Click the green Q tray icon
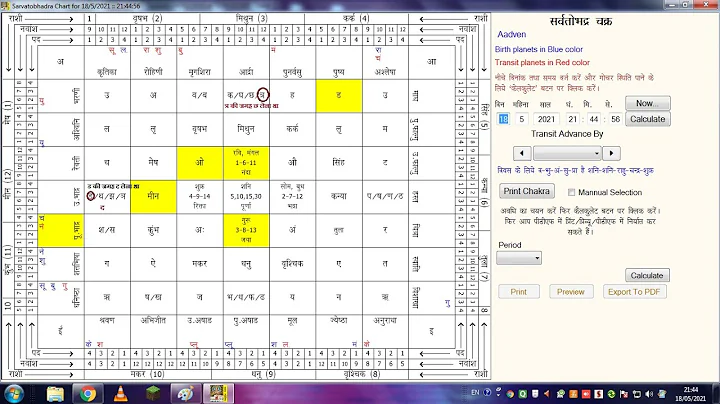 point(523,393)
